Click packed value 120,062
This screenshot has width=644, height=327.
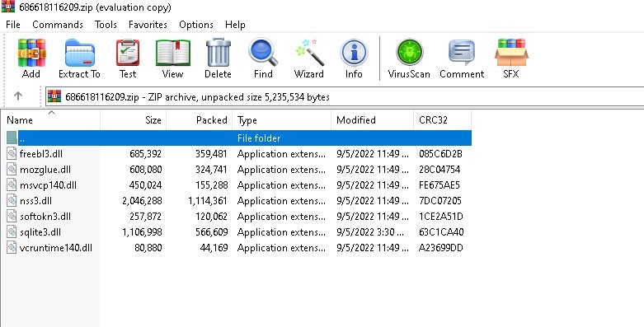(x=212, y=217)
